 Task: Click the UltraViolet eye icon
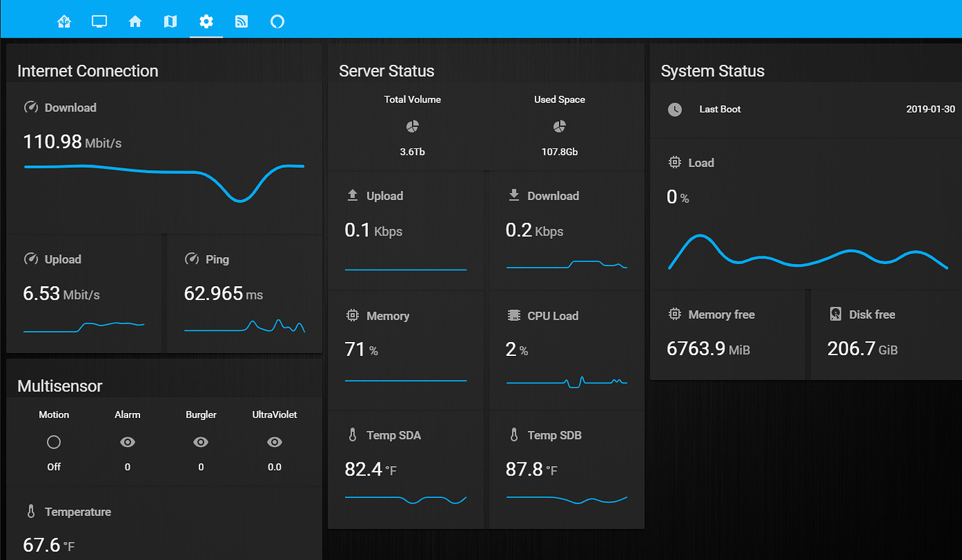point(274,442)
